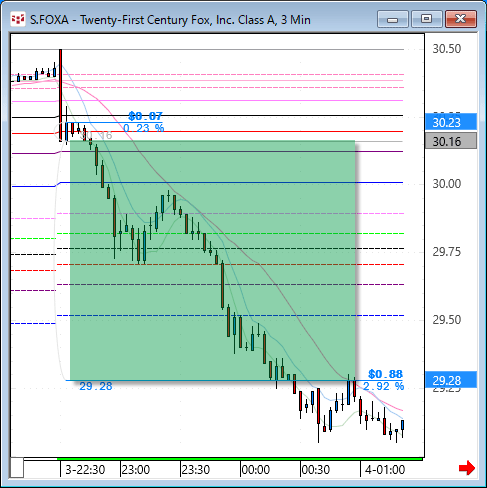
Task: Click the 2.92 % measurement label
Action: [383, 386]
